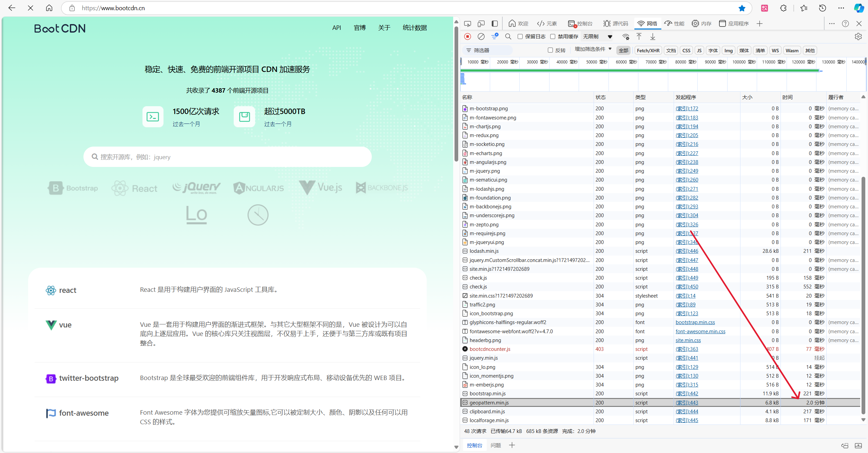Open the 无限制 throttling dropdown
The image size is (868, 453).
(598, 37)
